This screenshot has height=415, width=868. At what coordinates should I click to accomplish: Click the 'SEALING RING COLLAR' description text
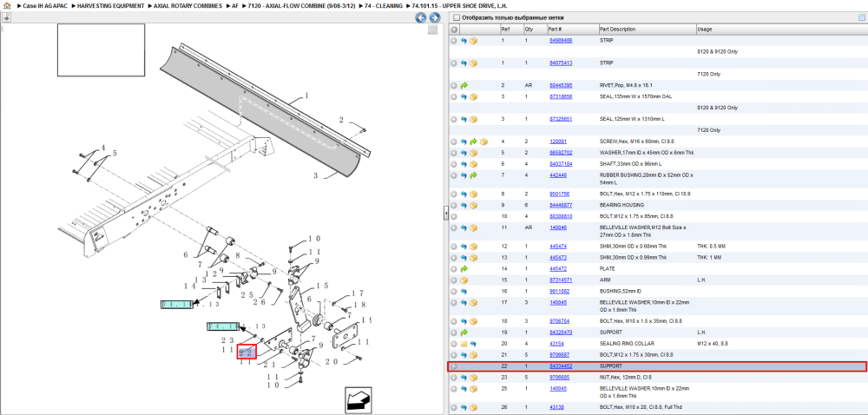(626, 344)
